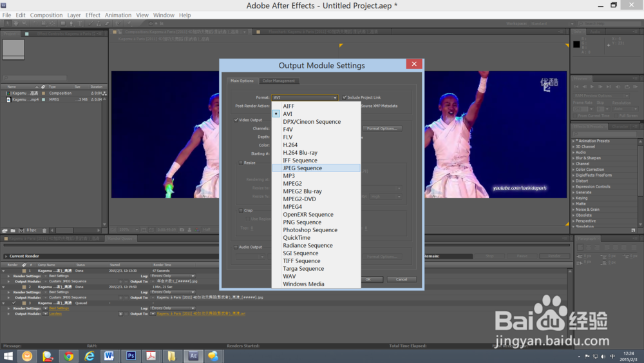The height and width of the screenshot is (363, 644).
Task: Toggle Full Screen checkbox in Preview panel
Action: [616, 116]
